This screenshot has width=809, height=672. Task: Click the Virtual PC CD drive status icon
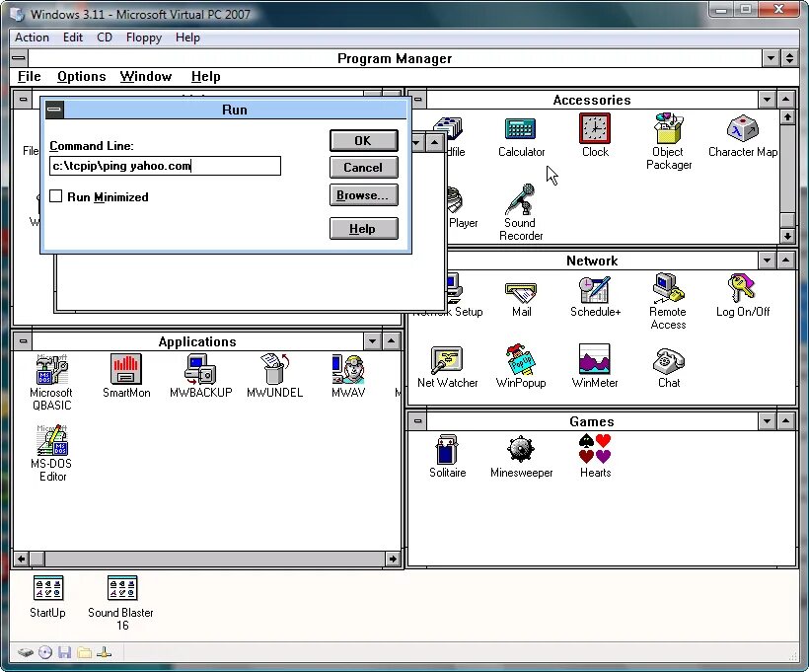tap(45, 653)
